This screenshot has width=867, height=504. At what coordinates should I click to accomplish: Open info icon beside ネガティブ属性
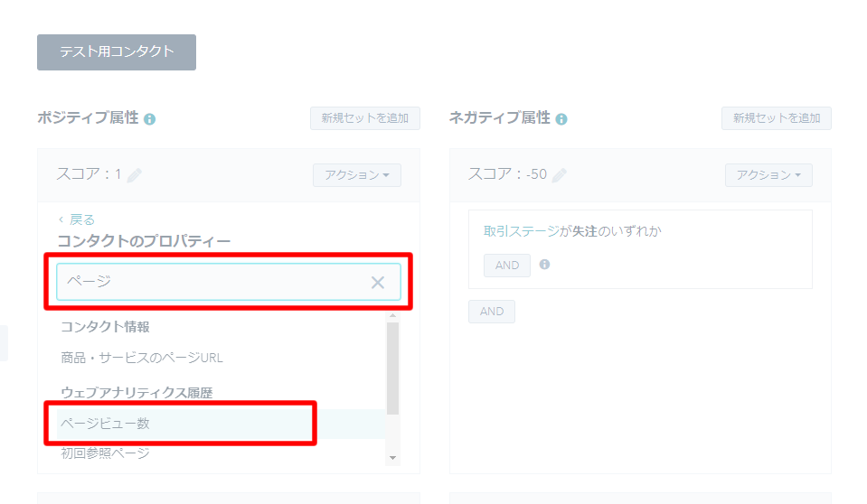pyautogui.click(x=561, y=119)
